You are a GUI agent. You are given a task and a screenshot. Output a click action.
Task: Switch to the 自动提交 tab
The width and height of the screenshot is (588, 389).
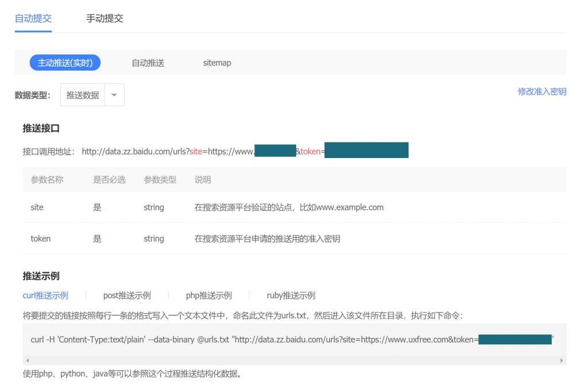click(x=33, y=18)
